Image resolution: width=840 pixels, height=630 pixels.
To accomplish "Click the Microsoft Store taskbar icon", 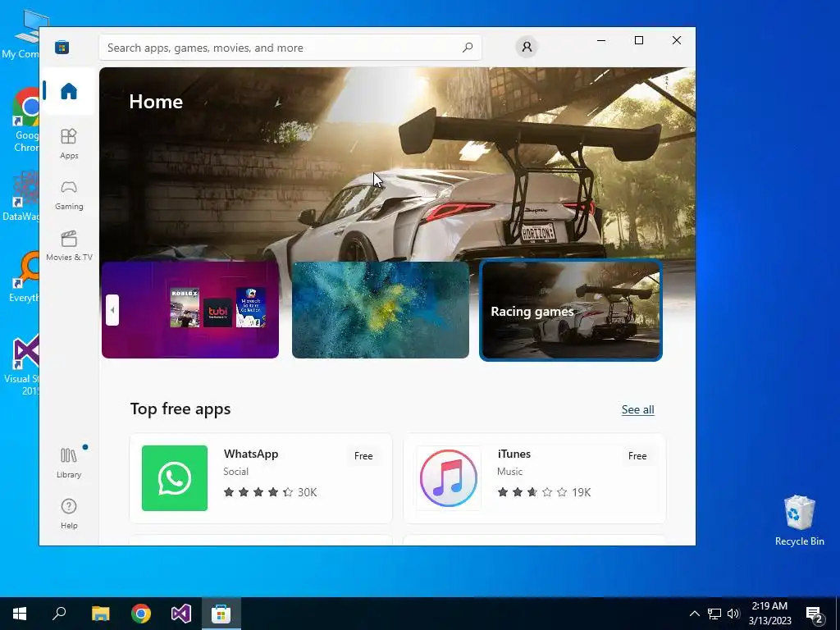I will pyautogui.click(x=221, y=614).
